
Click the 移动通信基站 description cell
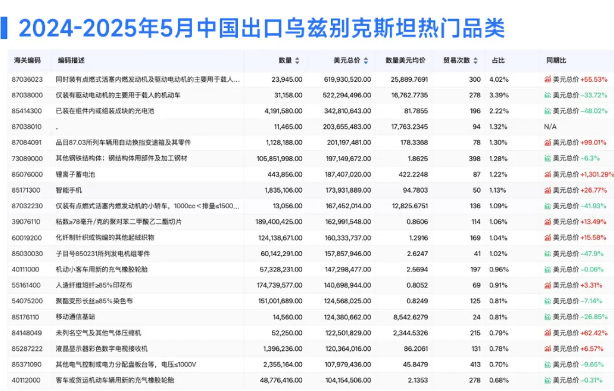point(75,317)
